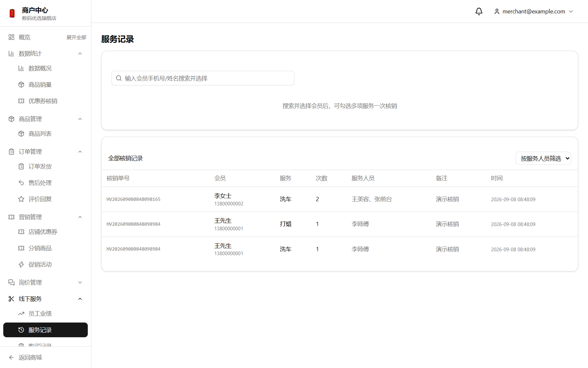The width and height of the screenshot is (588, 368).
Task: Click member name 李女士
Action: pos(223,196)
